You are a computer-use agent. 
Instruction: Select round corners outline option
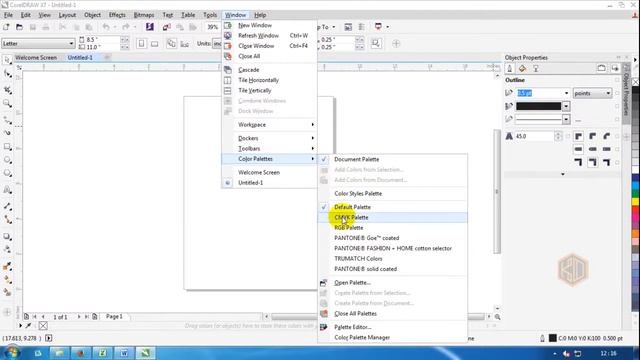coord(593,136)
